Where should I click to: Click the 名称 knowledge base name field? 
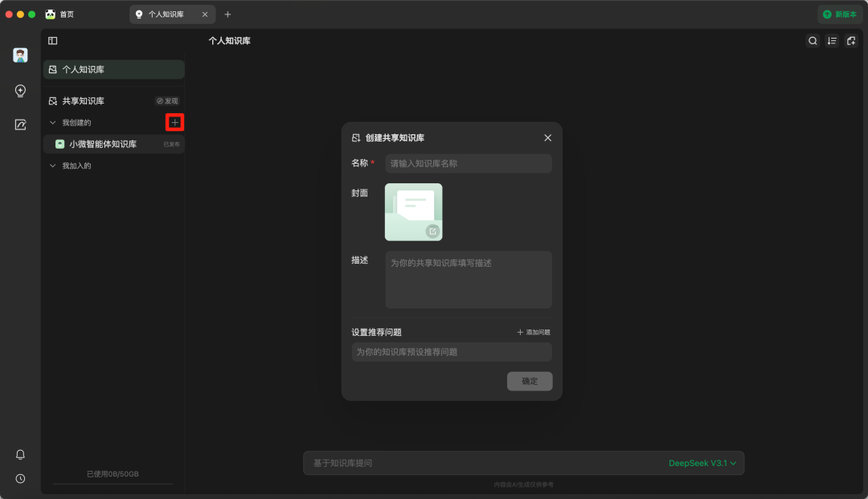click(469, 164)
